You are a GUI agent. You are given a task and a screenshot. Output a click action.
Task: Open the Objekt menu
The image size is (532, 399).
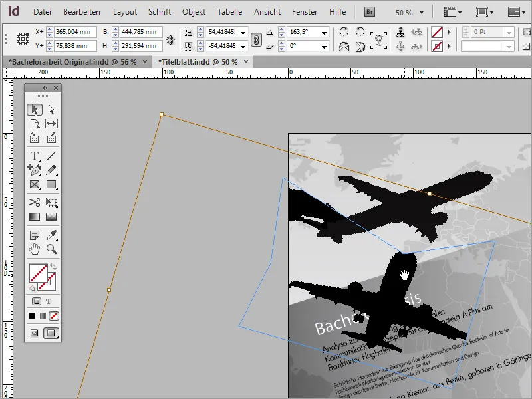[194, 12]
